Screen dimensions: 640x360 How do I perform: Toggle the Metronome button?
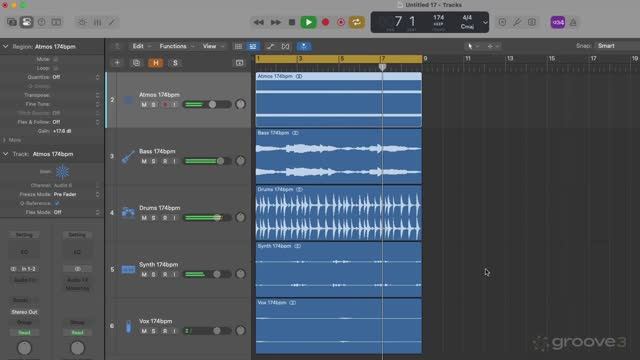point(573,22)
